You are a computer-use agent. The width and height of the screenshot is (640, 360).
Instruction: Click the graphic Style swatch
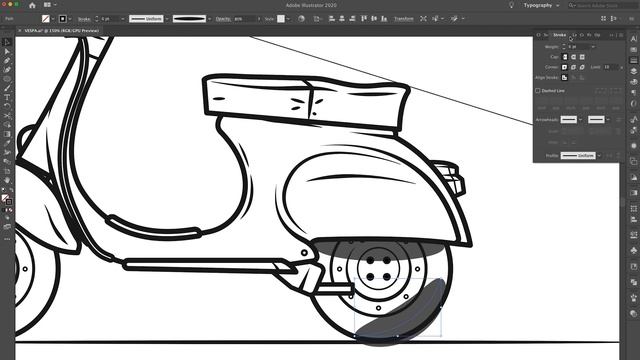pos(281,19)
